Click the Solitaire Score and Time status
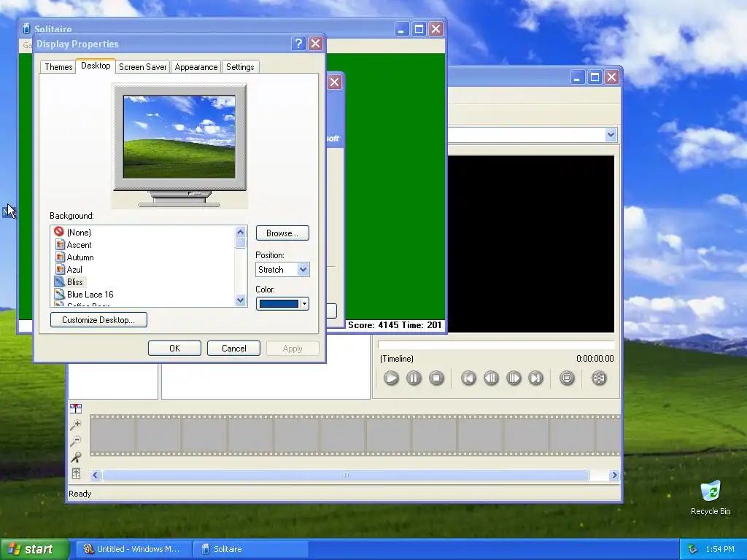 [395, 325]
